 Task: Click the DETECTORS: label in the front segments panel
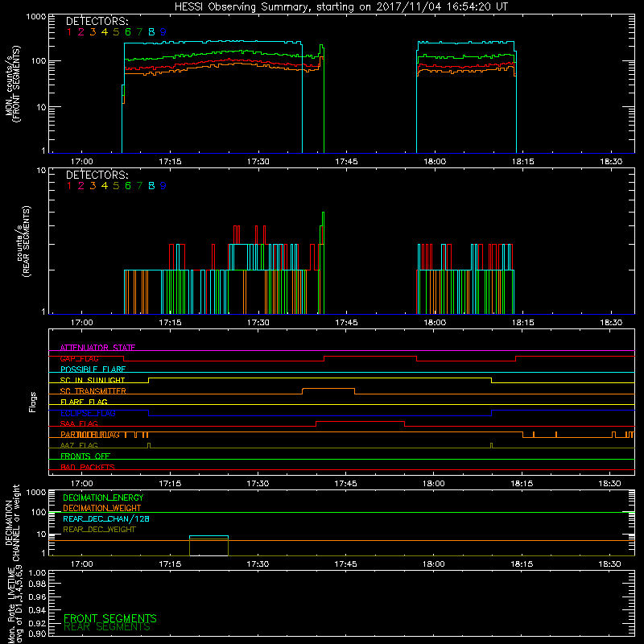pyautogui.click(x=97, y=21)
